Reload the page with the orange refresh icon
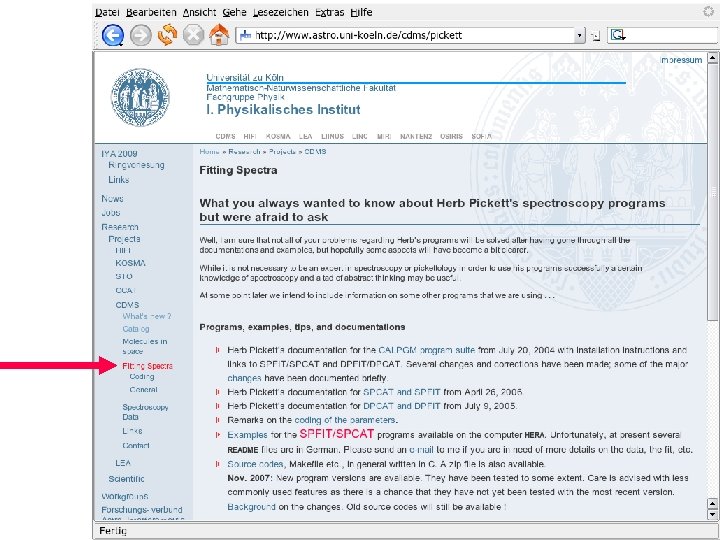The height and width of the screenshot is (540, 720). (167, 34)
